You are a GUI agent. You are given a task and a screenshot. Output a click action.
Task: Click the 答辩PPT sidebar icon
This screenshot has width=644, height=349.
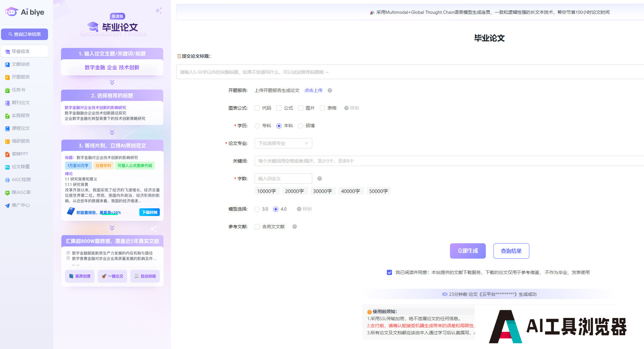[x=7, y=154]
